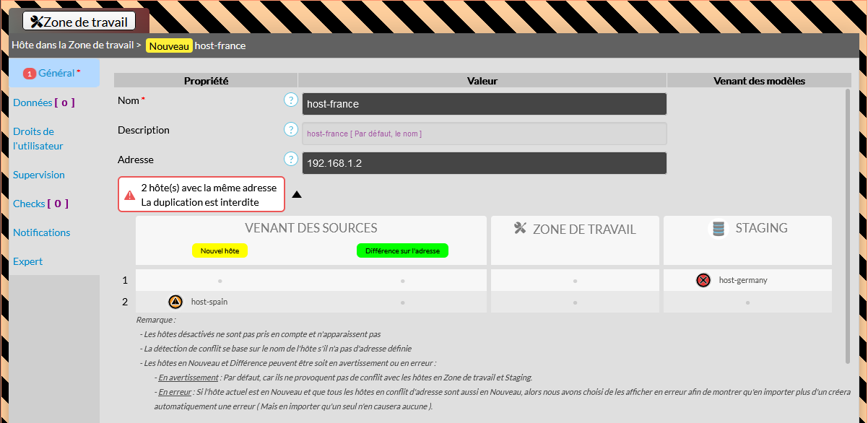Open the Notifications tab

[x=42, y=232]
